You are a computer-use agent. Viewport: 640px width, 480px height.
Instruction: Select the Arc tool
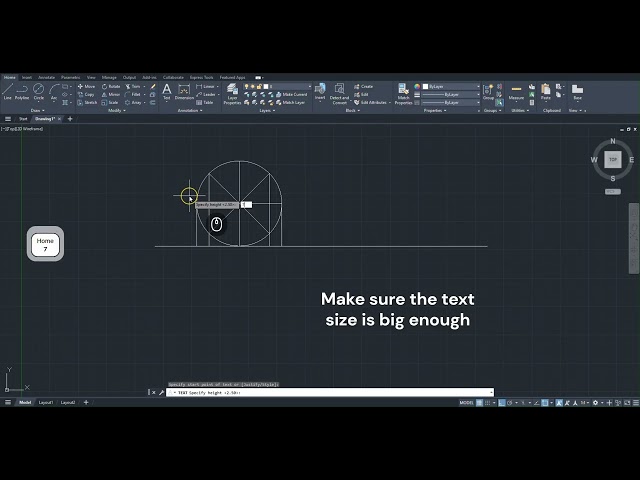coord(54,91)
